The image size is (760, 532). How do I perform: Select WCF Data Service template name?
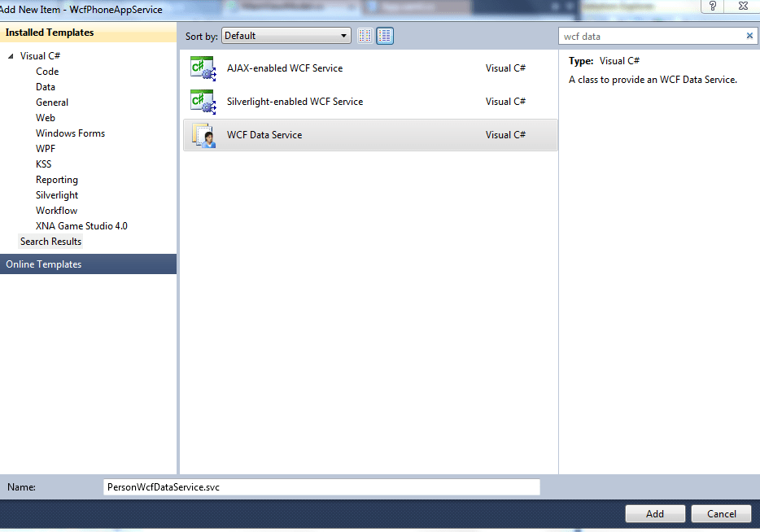pos(264,135)
